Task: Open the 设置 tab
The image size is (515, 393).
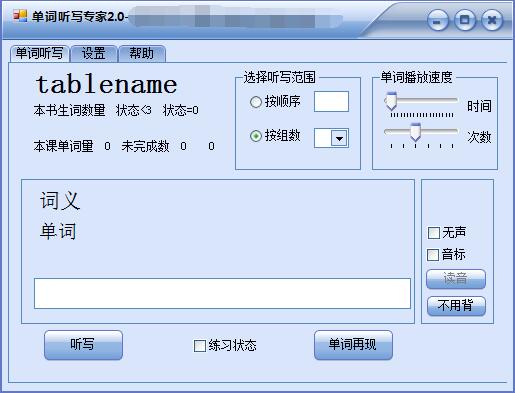Action: [94, 54]
